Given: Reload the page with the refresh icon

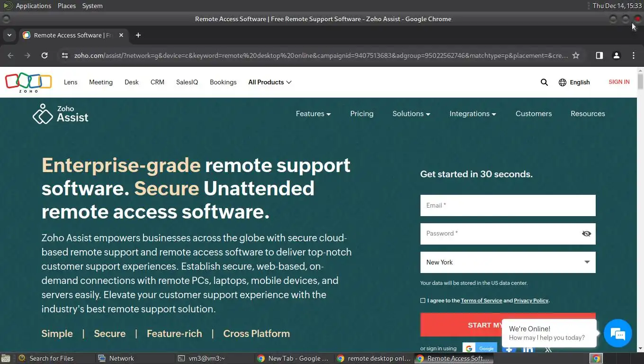Looking at the screenshot, I should tap(45, 55).
